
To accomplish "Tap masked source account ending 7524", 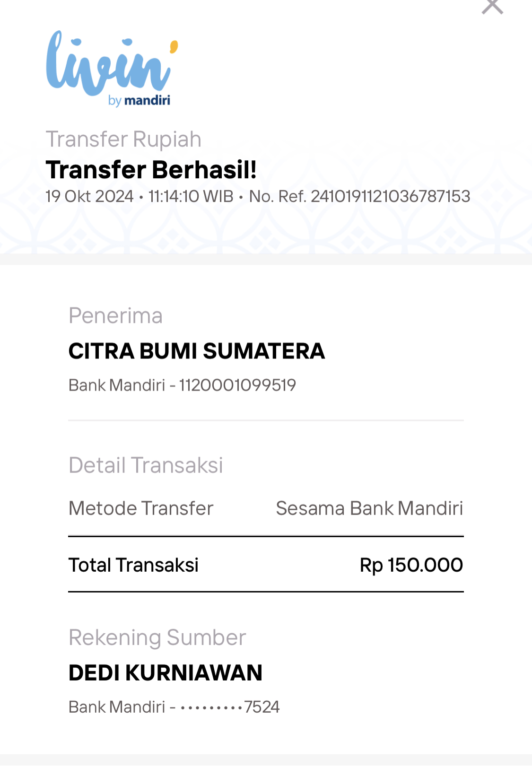I will [x=230, y=707].
